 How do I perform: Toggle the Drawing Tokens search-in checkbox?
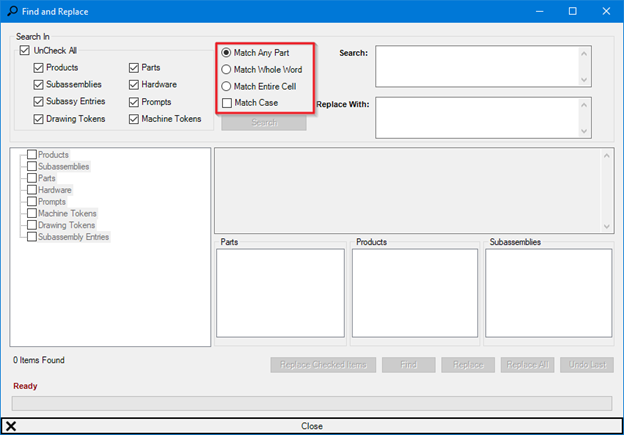click(38, 119)
